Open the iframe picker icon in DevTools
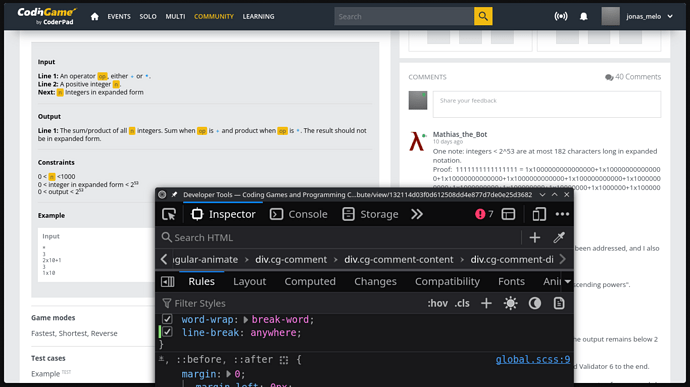The height and width of the screenshot is (387, 690). [x=508, y=214]
